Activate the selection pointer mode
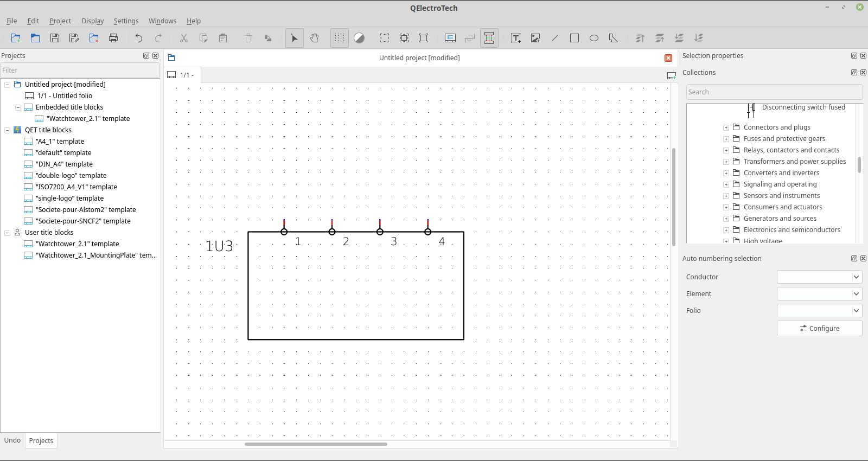Viewport: 868px width, 461px height. (295, 38)
